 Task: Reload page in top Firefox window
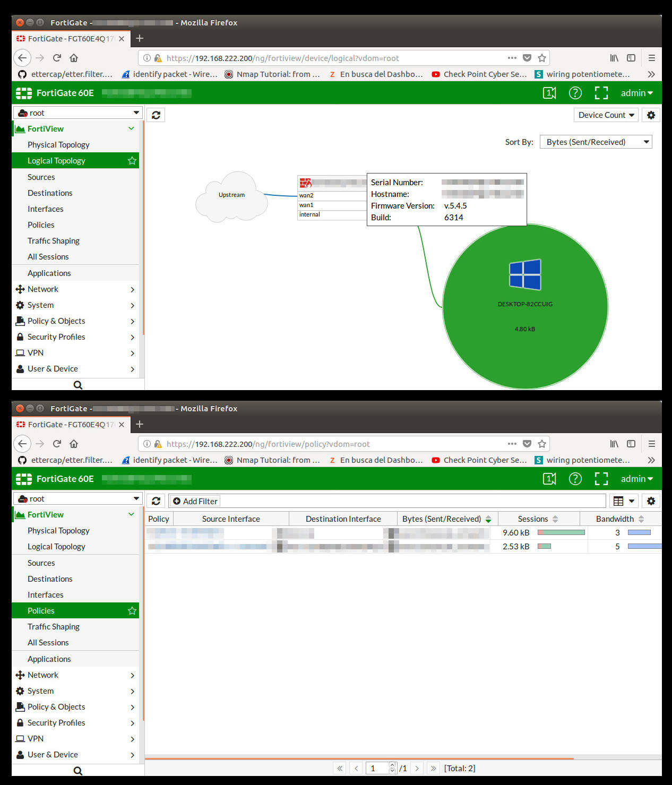tap(57, 58)
